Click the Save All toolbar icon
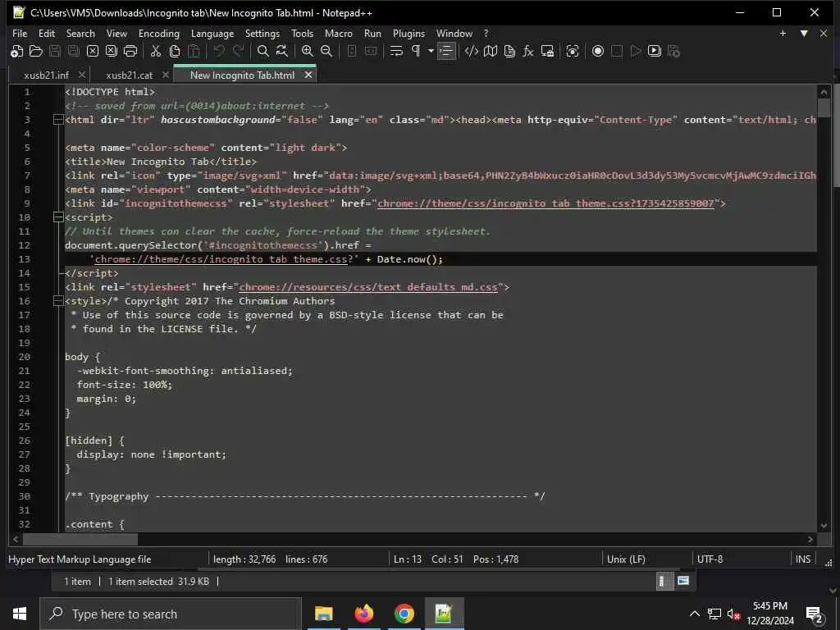The image size is (840, 630). (73, 52)
